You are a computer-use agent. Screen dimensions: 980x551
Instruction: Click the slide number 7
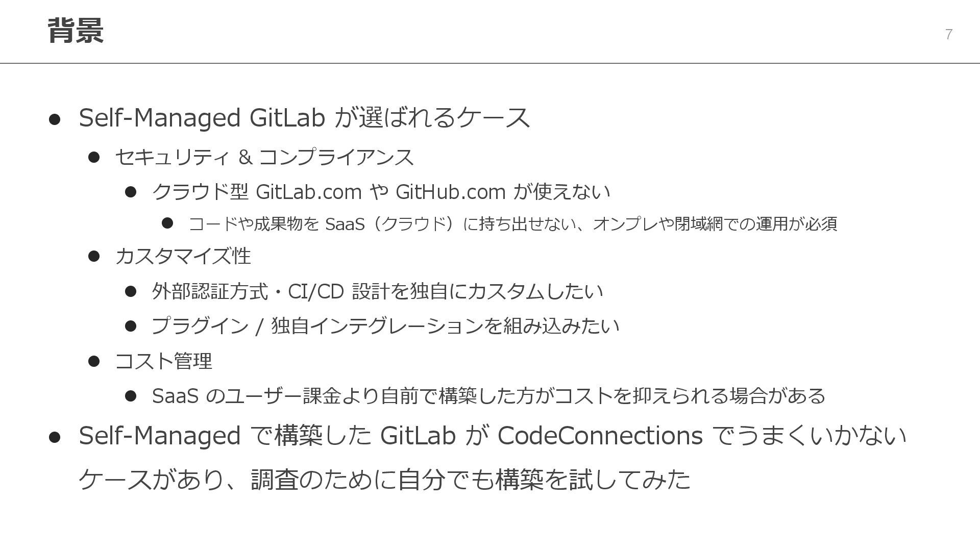948,34
